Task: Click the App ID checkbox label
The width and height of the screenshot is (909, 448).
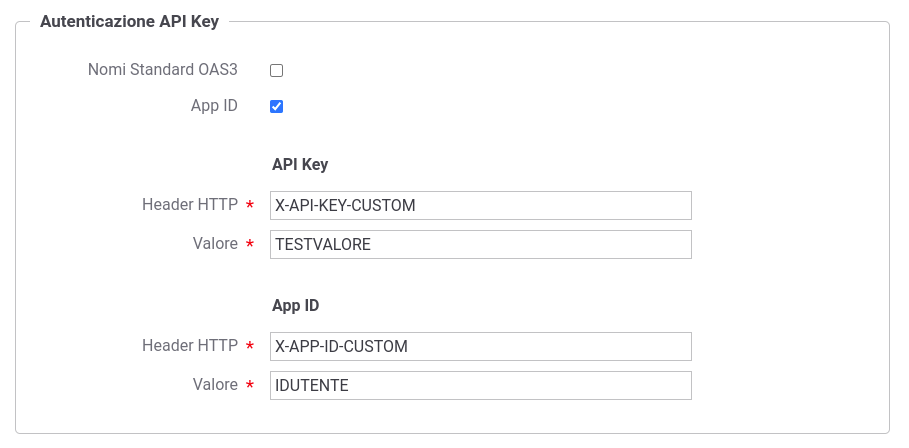Action: (x=214, y=106)
